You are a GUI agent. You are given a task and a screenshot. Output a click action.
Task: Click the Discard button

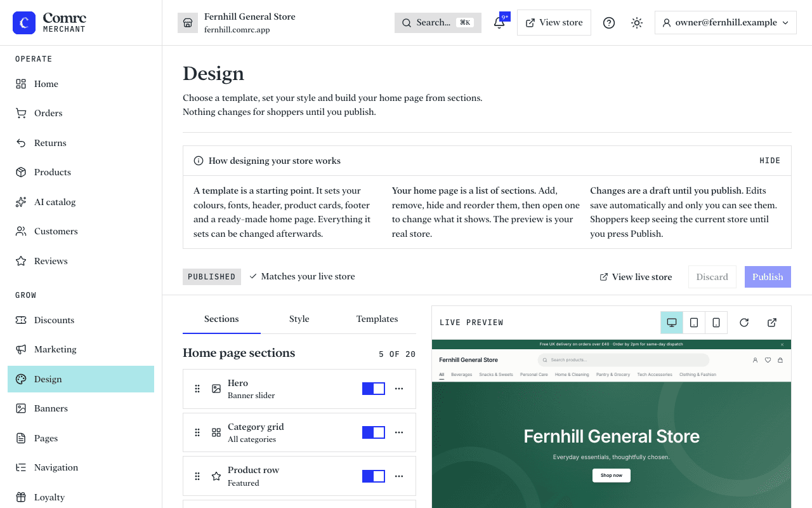(x=712, y=277)
